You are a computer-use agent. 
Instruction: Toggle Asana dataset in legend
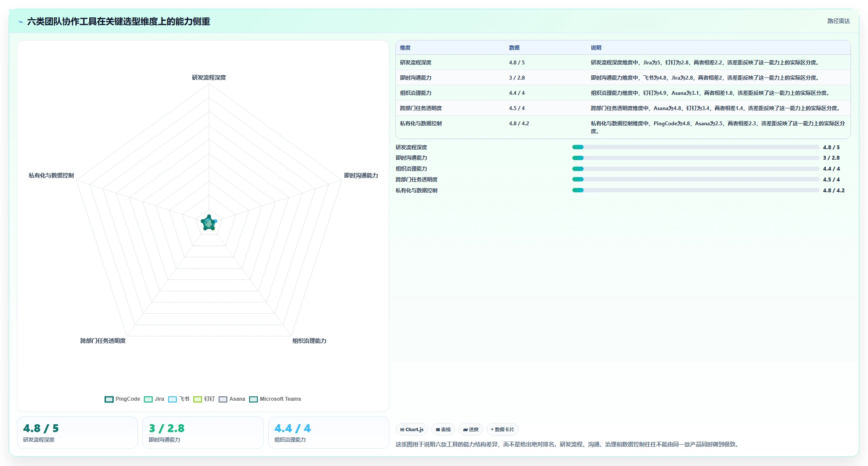coord(232,399)
